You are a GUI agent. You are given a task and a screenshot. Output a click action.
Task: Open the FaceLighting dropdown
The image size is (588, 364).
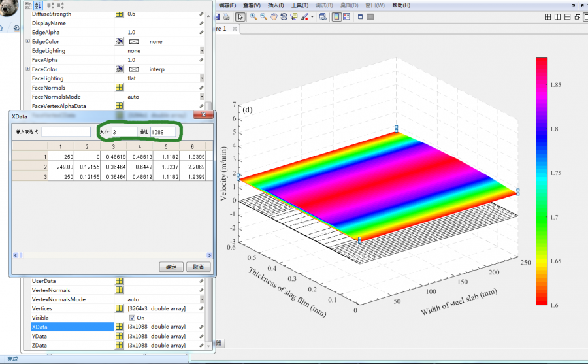pos(202,78)
